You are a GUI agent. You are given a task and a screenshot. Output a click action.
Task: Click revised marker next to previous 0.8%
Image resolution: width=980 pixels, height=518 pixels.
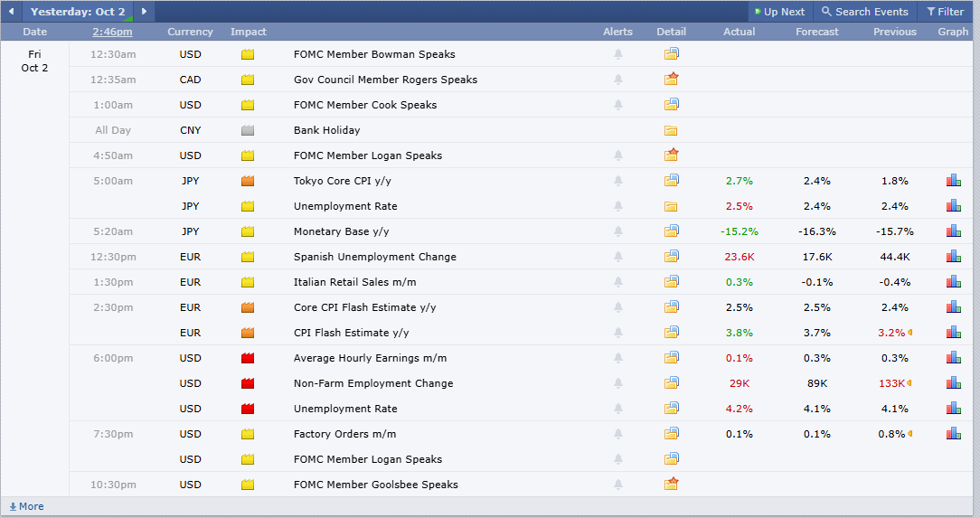tap(909, 434)
